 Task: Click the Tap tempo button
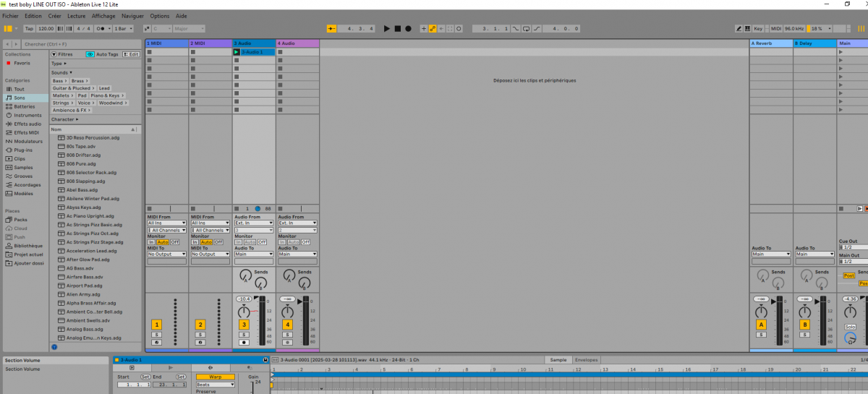[29, 28]
